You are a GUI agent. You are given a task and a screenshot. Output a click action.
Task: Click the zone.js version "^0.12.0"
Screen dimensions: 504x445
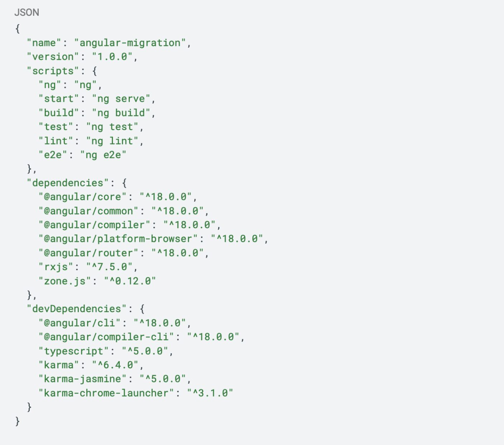pos(130,281)
